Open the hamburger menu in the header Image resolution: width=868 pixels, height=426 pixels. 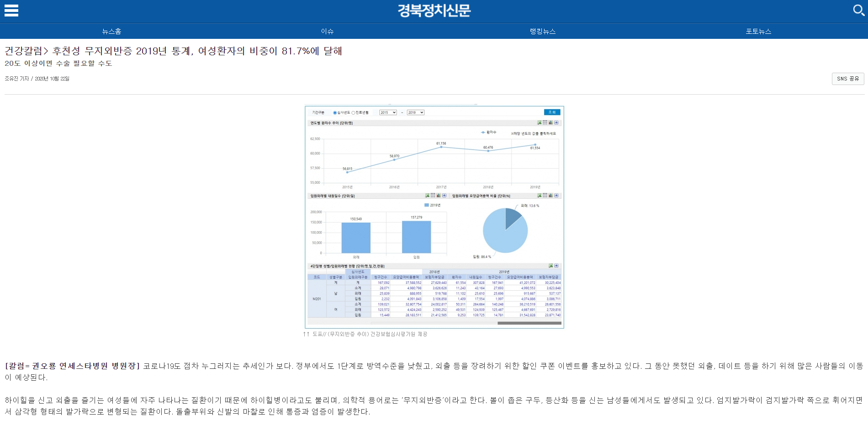click(11, 11)
